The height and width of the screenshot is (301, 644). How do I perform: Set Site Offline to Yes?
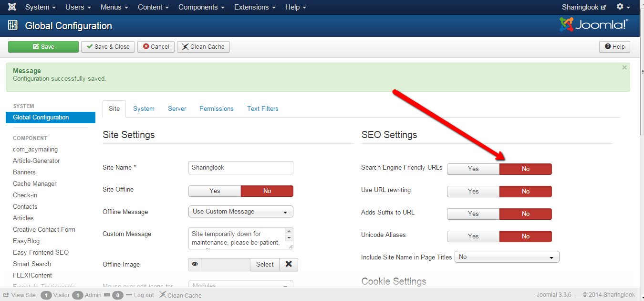(215, 191)
